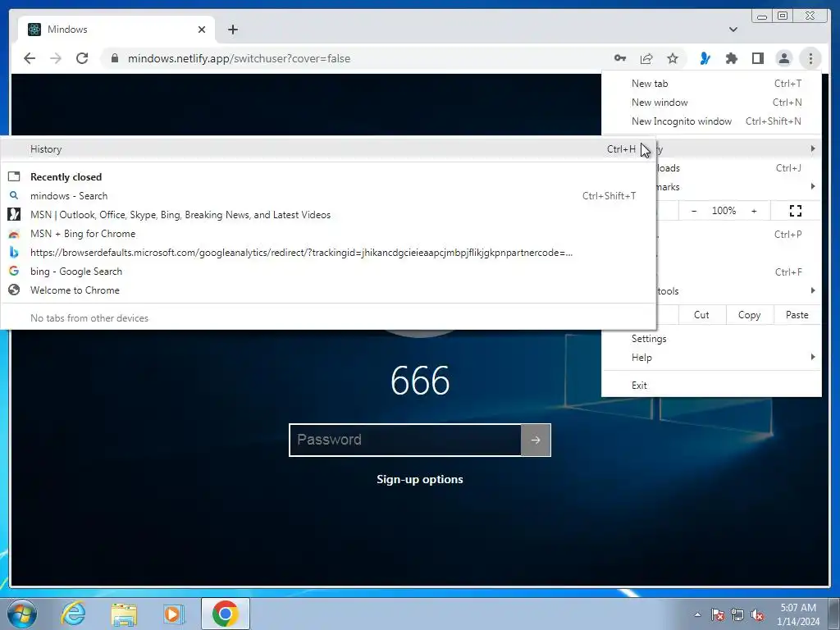Select the Ctrl+P Print menu row

point(738,234)
